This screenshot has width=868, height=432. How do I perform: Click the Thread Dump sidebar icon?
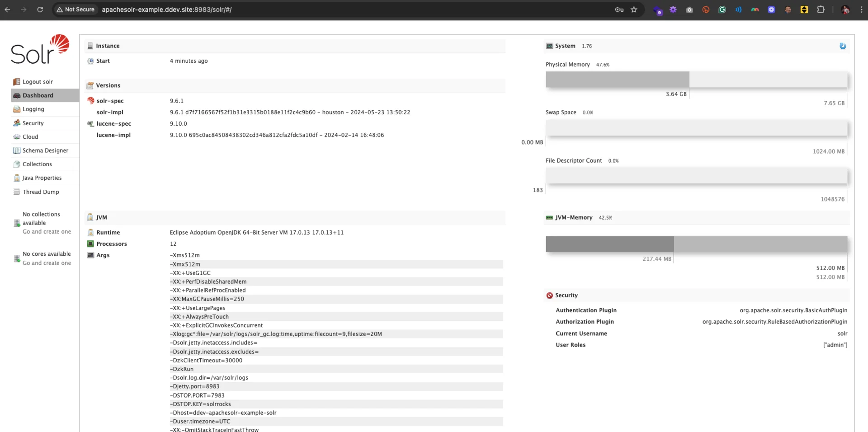pos(17,192)
